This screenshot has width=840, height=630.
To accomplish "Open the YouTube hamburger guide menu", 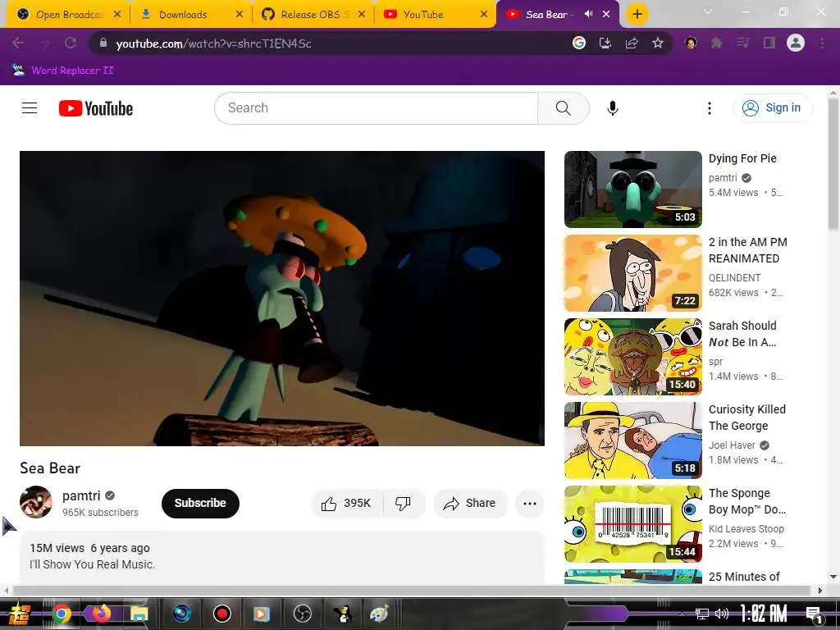I will click(30, 108).
